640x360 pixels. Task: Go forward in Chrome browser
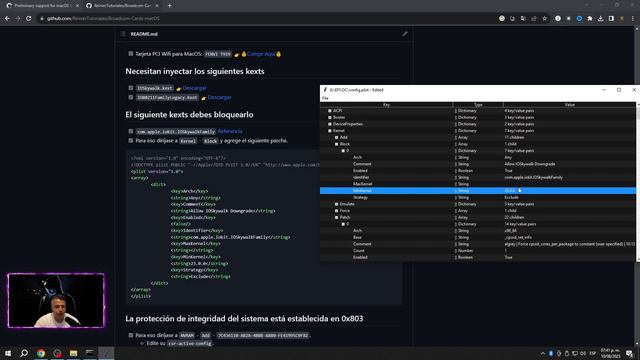(x=18, y=18)
